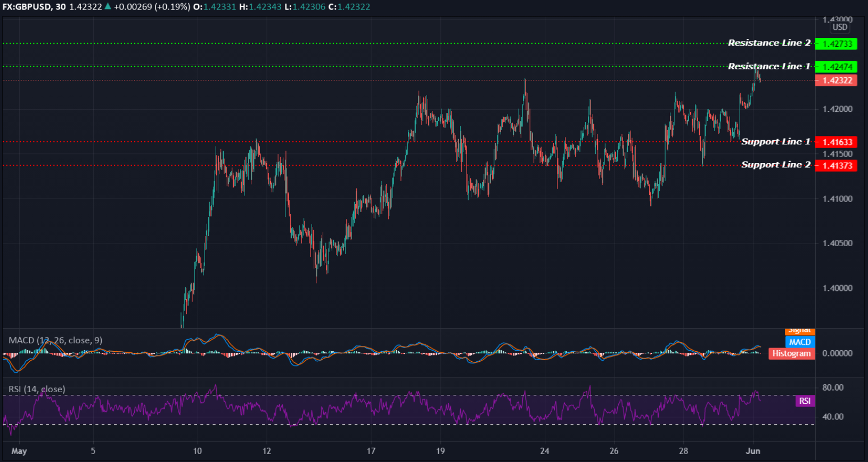Click the 26 date label on time axis
The image size is (868, 462).
tap(614, 451)
